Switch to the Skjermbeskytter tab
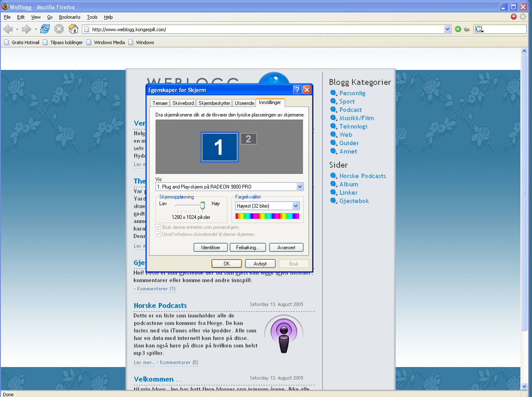The image size is (532, 397). 214,103
